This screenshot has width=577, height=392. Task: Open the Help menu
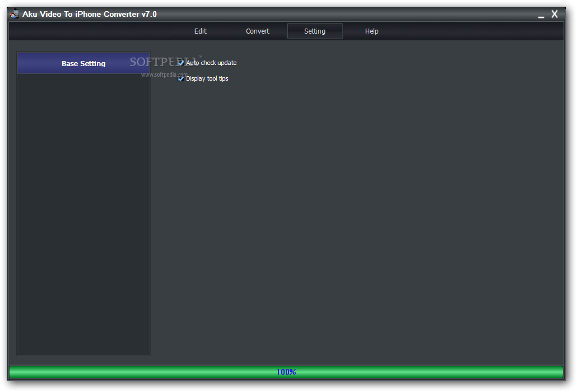click(371, 31)
